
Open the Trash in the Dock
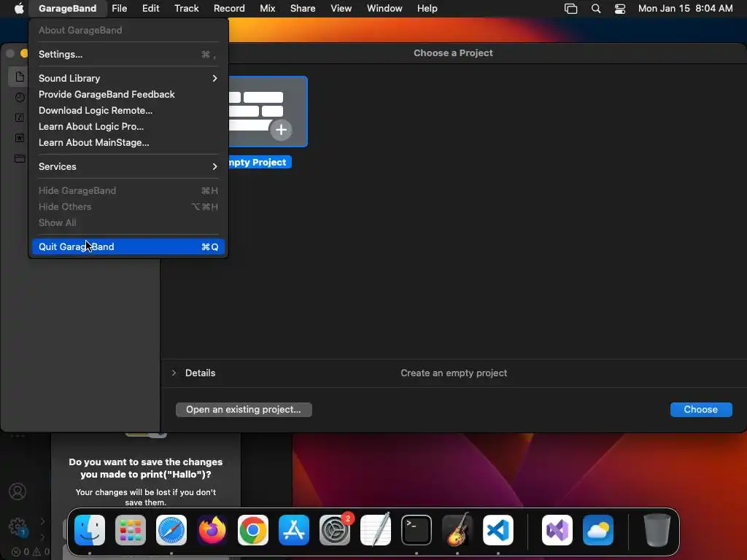657,530
